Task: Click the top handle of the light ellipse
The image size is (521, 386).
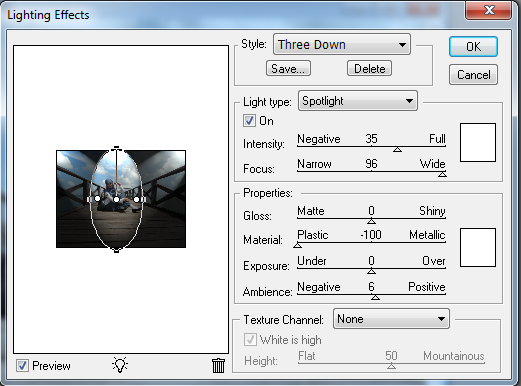Action: [116, 147]
